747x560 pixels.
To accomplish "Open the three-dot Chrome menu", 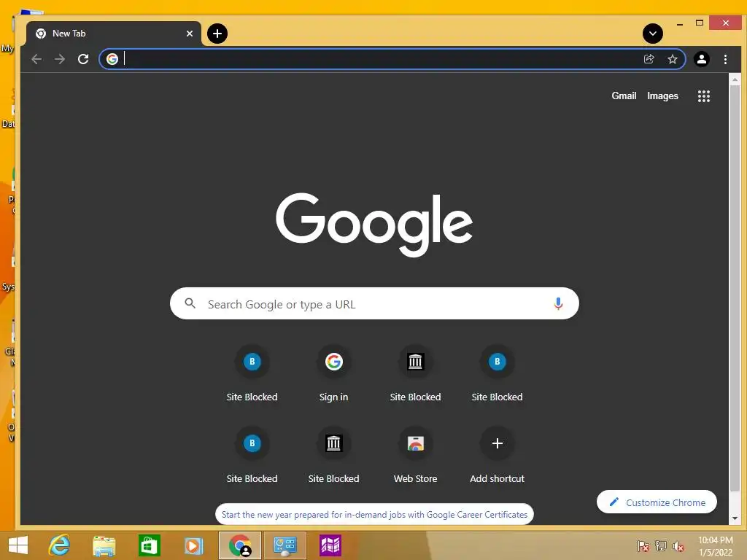I will (x=725, y=59).
